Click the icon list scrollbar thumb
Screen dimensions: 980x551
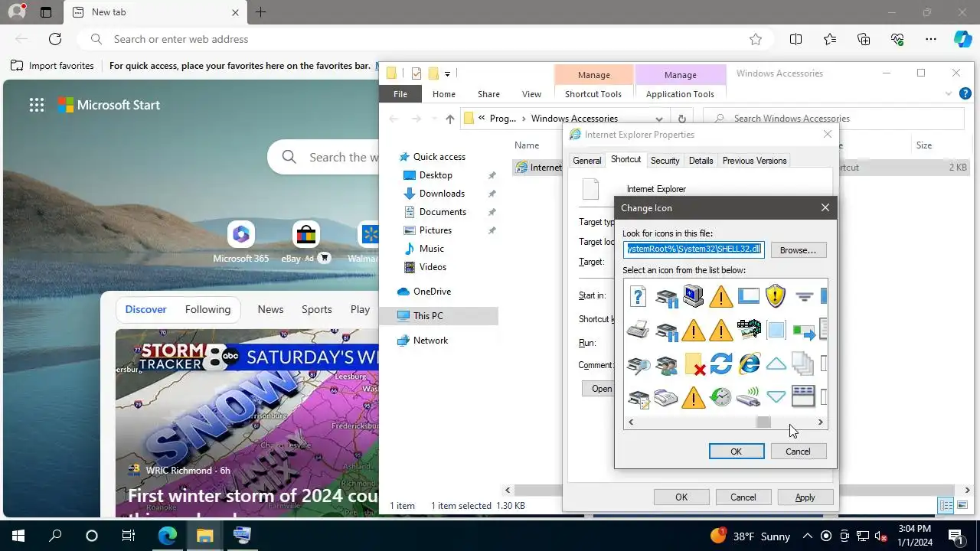tap(763, 422)
